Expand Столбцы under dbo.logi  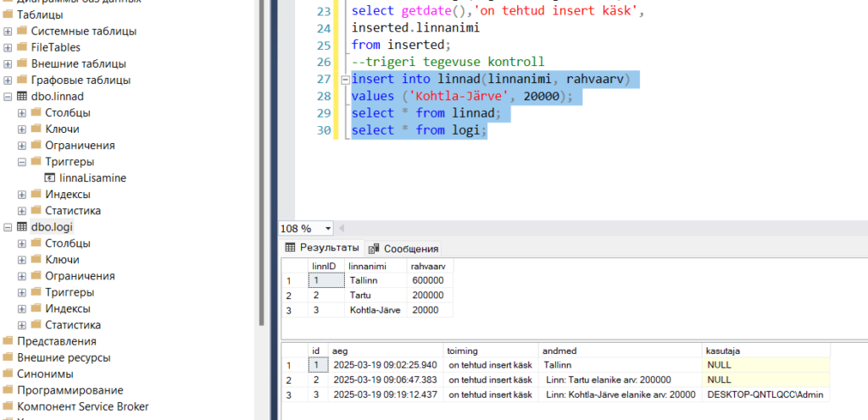coord(21,244)
